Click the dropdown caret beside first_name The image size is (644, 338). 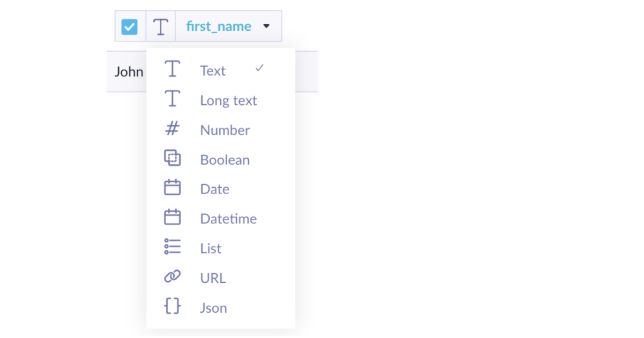[267, 26]
